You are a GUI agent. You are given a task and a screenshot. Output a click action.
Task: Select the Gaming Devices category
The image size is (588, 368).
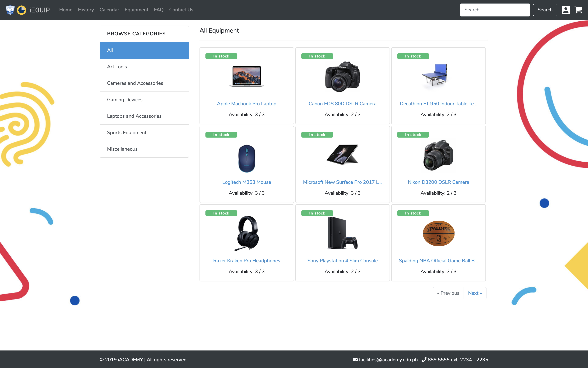point(144,100)
